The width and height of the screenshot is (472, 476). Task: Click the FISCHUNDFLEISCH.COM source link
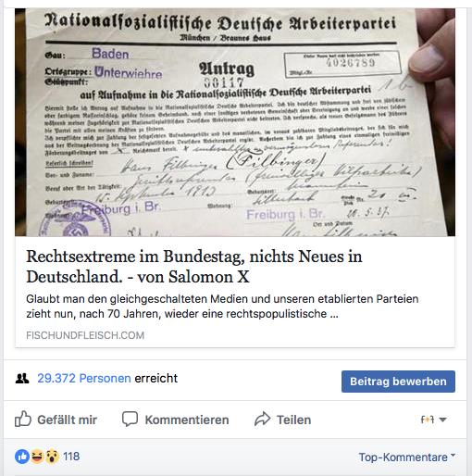[x=85, y=335]
